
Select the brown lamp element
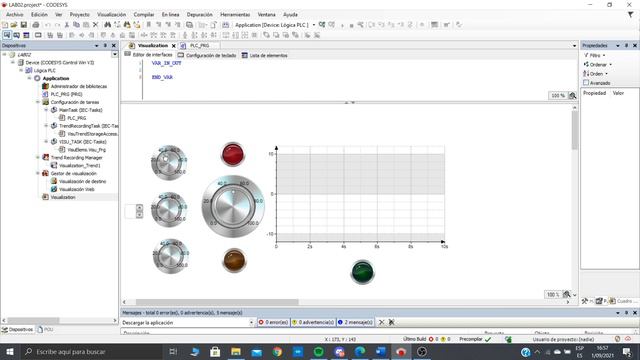pos(234,260)
